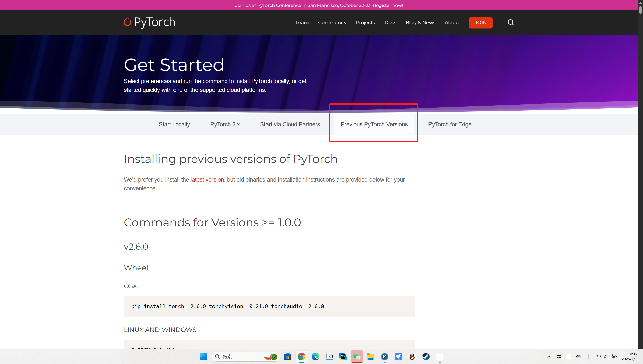Switch to the Start Locally tab
Image resolution: width=643 pixels, height=364 pixels.
tap(174, 124)
